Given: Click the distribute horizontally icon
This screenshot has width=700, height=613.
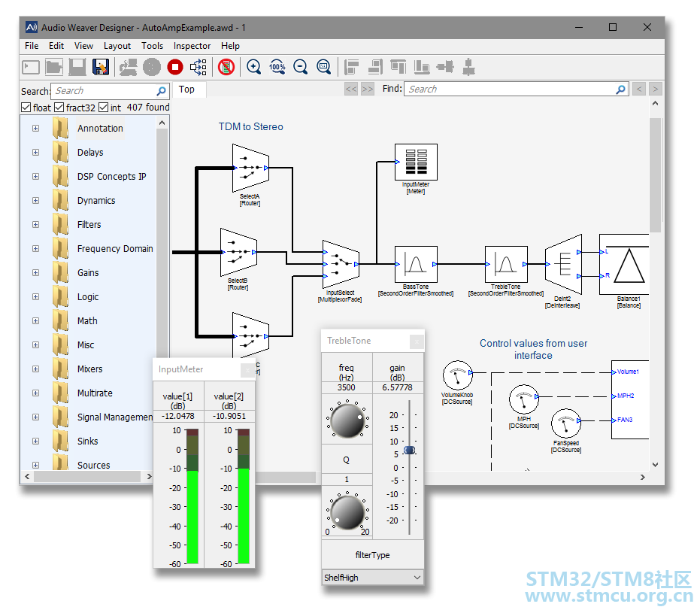Looking at the screenshot, I should [x=445, y=68].
